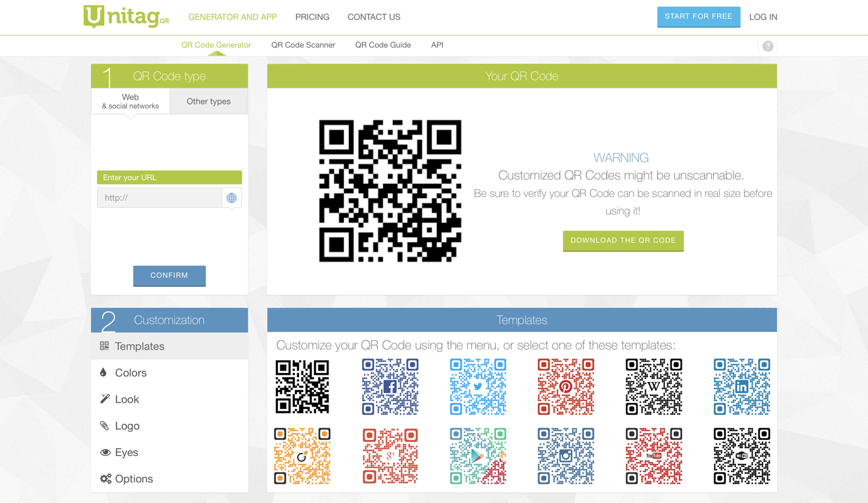Click the Confirm button
Image resolution: width=868 pixels, height=503 pixels.
169,275
